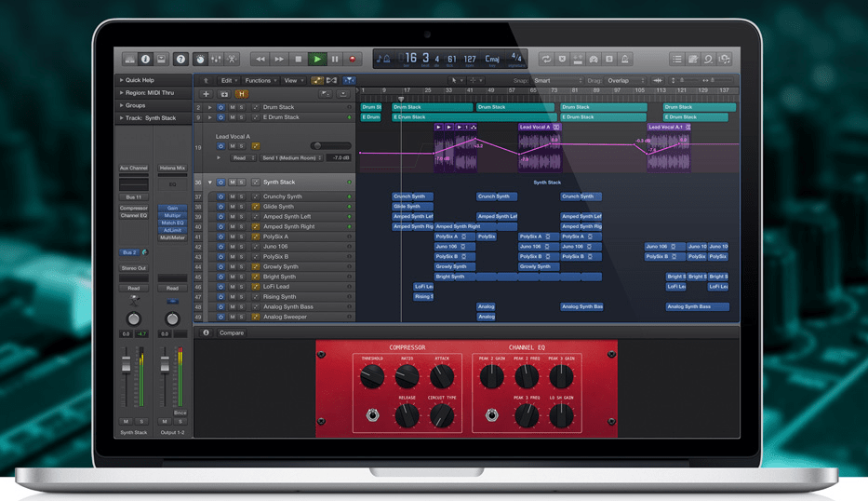Viewport: 868px width, 501px height.
Task: Click the add track plus button
Action: (206, 94)
